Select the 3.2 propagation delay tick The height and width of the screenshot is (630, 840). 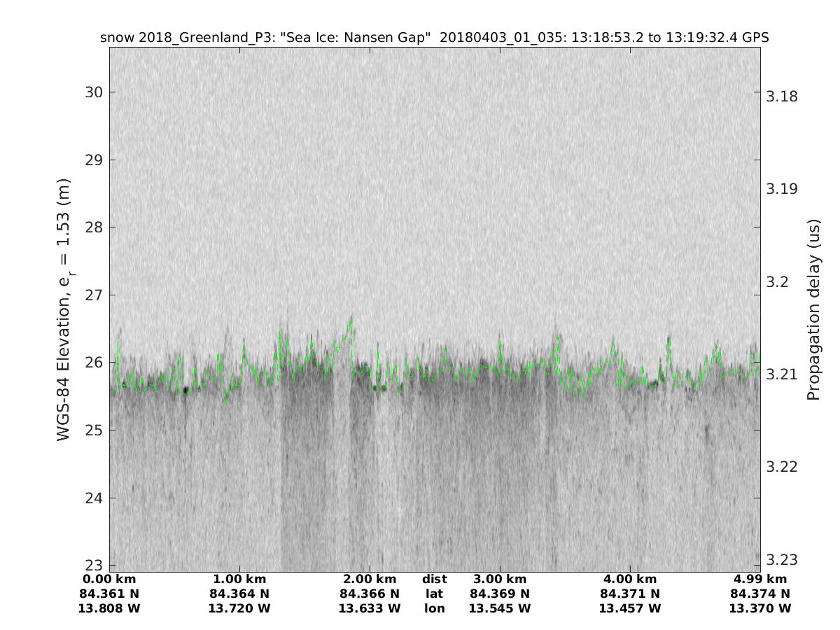776,281
